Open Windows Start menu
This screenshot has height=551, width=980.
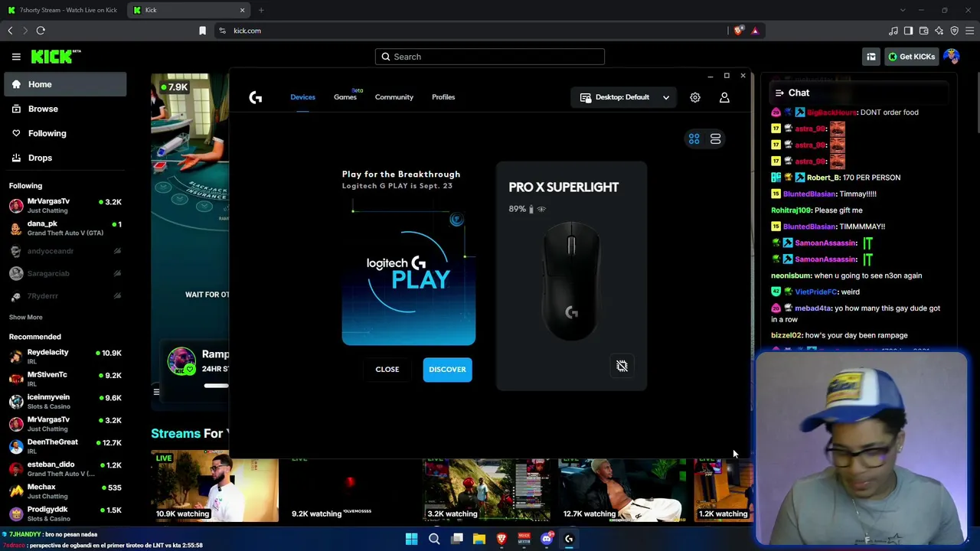(x=411, y=539)
